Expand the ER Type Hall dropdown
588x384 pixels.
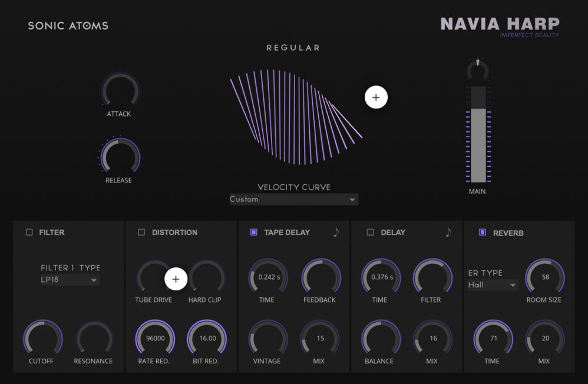click(492, 285)
